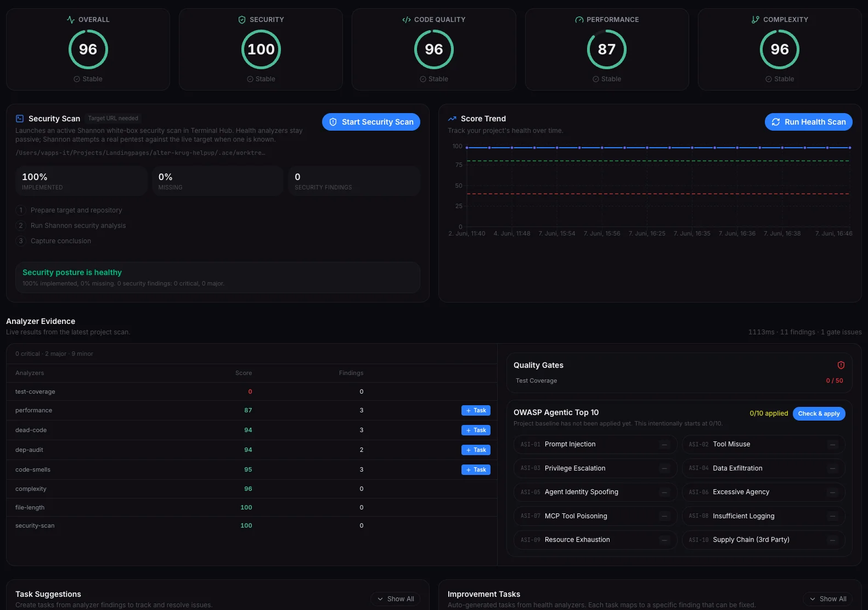Viewport: 868px width, 610px height.
Task: Run the Health Scan
Action: click(x=809, y=122)
